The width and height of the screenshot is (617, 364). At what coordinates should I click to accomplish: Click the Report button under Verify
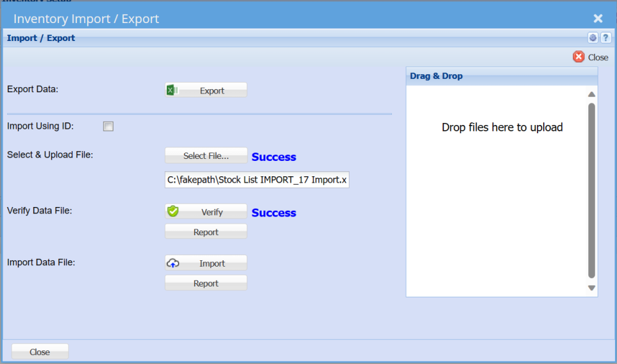[206, 232]
